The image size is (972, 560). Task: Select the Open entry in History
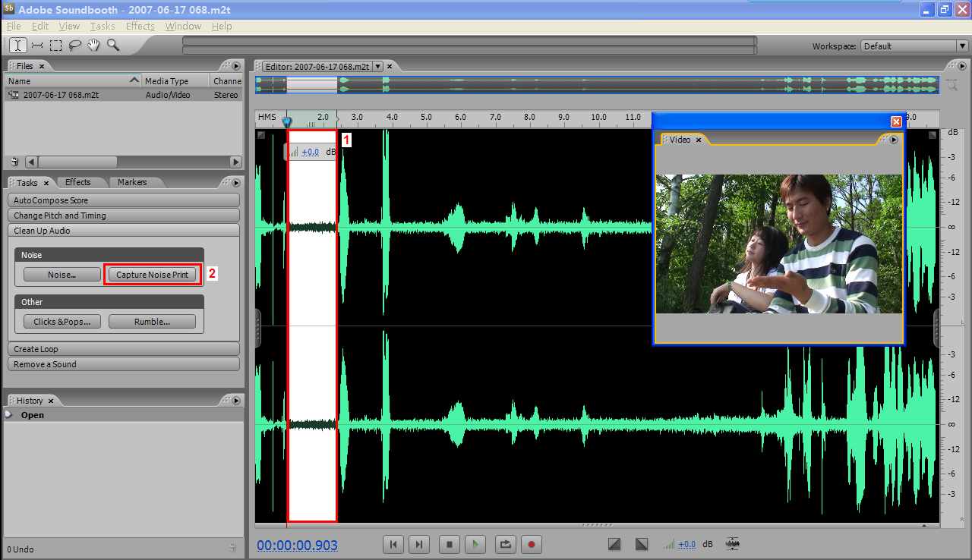point(33,415)
